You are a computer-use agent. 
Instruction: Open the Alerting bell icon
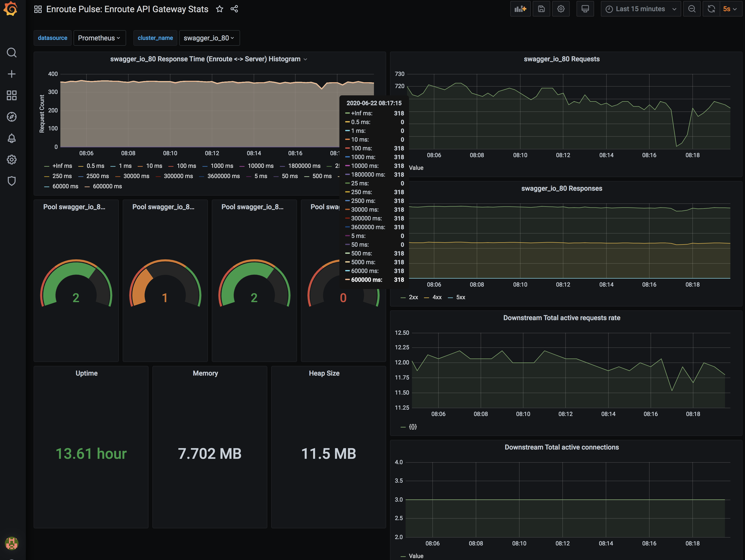[11, 138]
